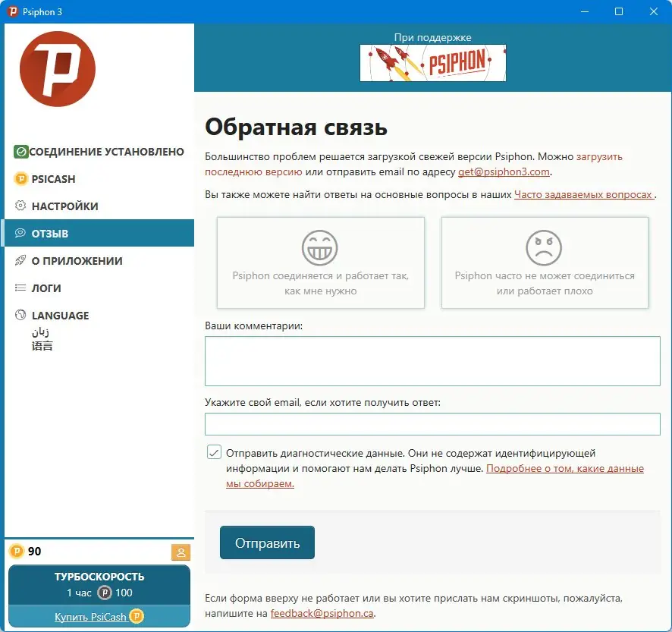Open the НАСТРОЙКИ settings section
672x632 pixels.
[x=99, y=206]
